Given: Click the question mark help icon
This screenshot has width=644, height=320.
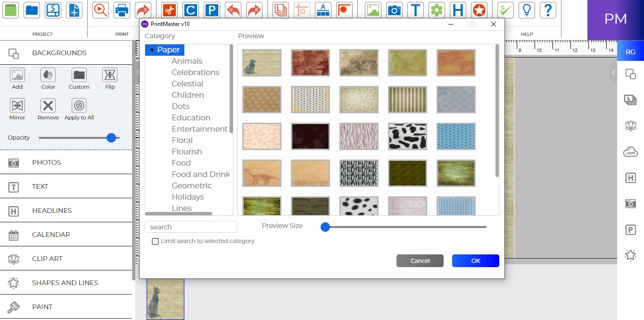Looking at the screenshot, I should click(x=548, y=10).
